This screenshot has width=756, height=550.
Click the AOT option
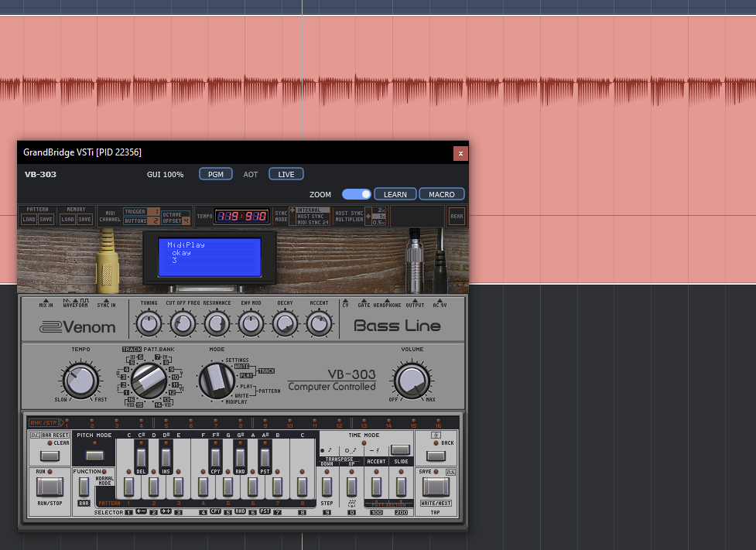(x=251, y=175)
